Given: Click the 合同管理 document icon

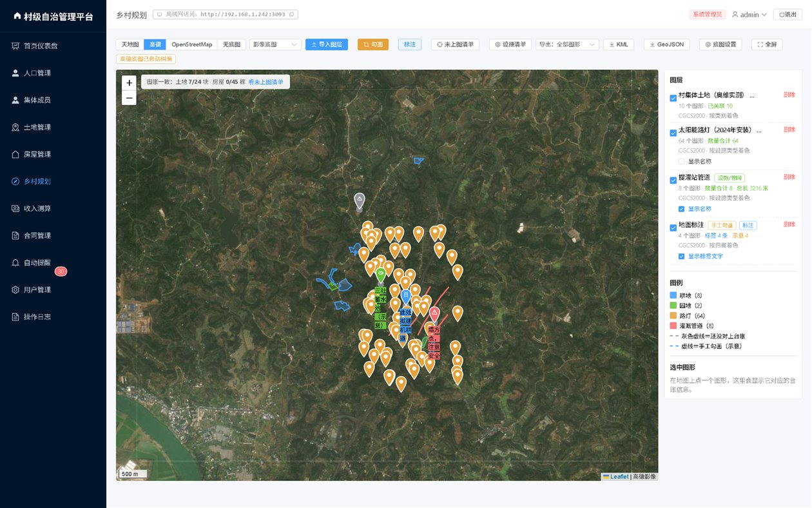Looking at the screenshot, I should click(15, 235).
